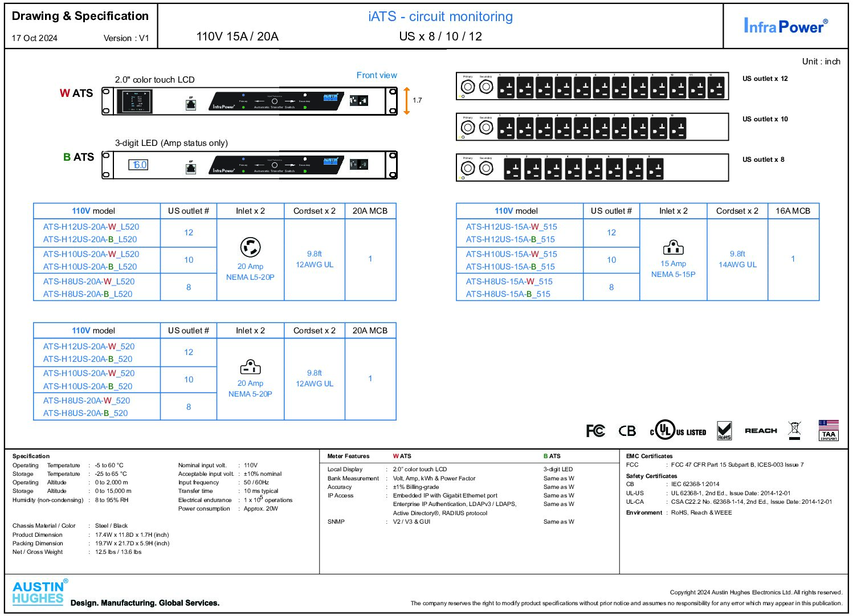Click the 12-outlet rear panel drawing
Image resolution: width=853 pixels, height=616 pixels.
tap(593, 86)
